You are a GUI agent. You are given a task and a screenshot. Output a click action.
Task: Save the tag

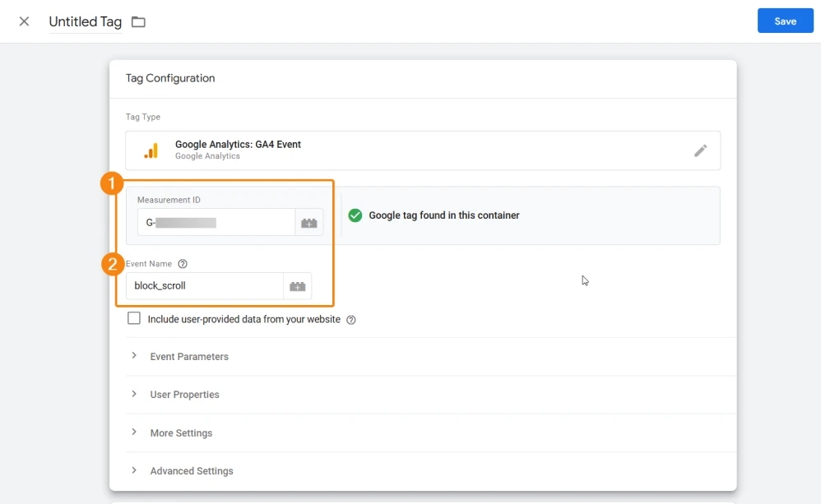click(785, 21)
